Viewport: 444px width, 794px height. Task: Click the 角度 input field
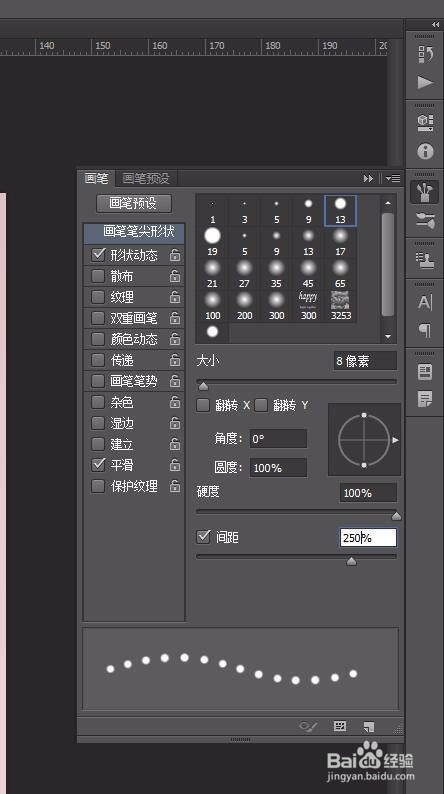click(278, 439)
